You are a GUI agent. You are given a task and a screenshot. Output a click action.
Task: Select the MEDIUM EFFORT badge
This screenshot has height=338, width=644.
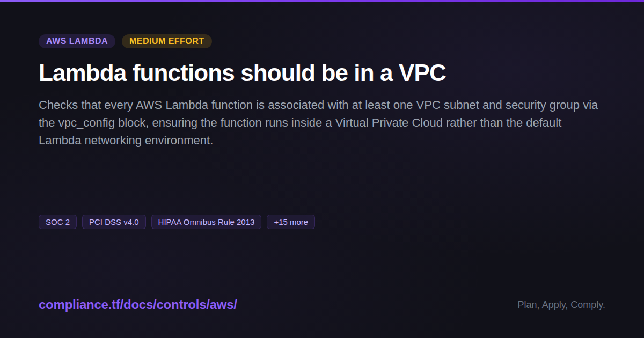(x=166, y=41)
